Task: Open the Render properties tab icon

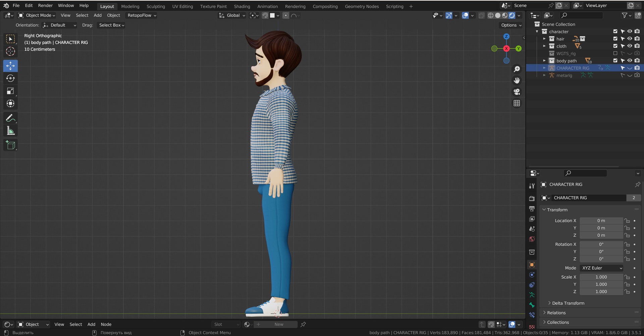Action: pyautogui.click(x=532, y=199)
